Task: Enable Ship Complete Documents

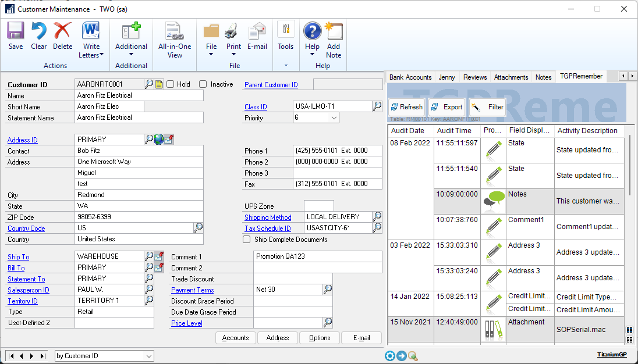Action: pyautogui.click(x=247, y=240)
